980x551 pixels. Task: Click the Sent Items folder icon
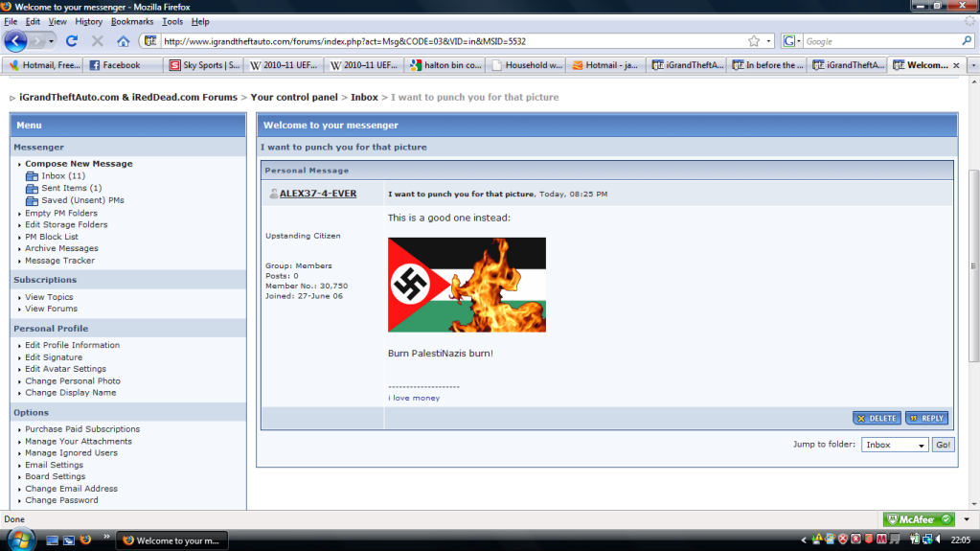pyautogui.click(x=32, y=188)
